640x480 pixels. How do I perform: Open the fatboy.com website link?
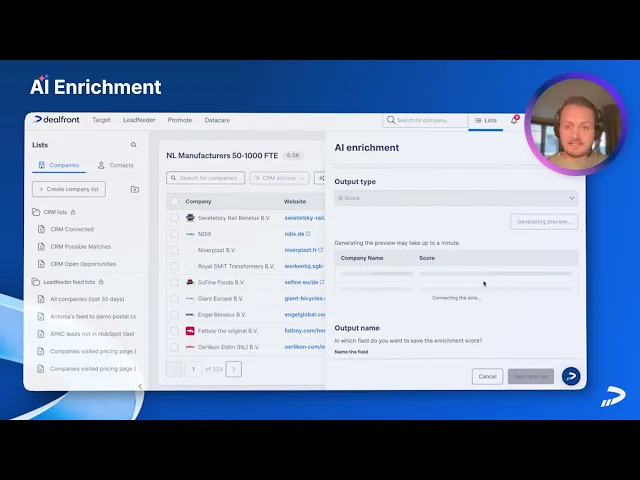coord(305,331)
